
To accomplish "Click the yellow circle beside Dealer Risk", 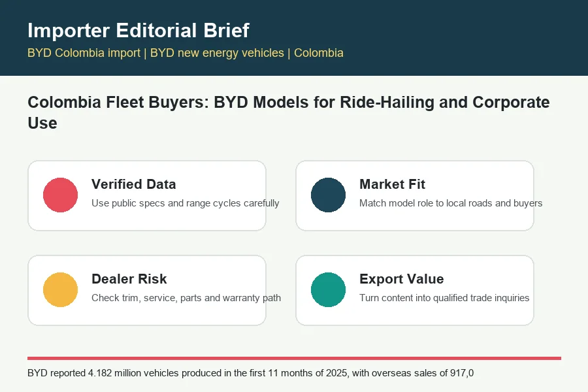I will (60, 289).
